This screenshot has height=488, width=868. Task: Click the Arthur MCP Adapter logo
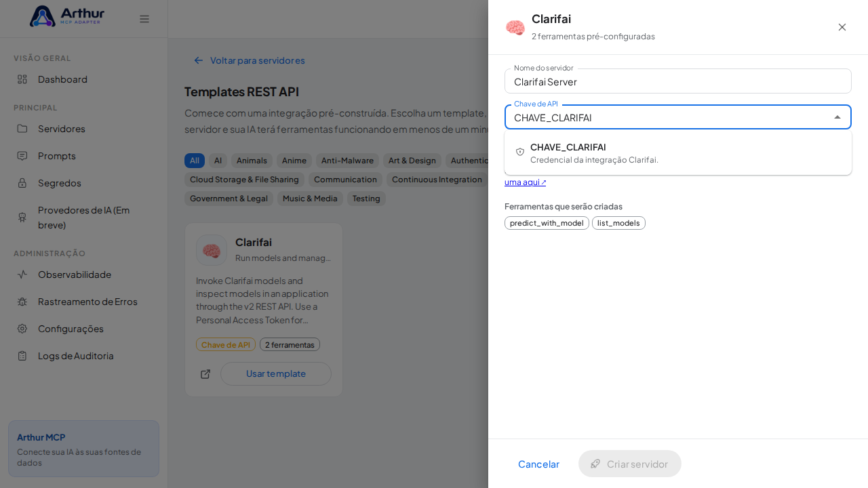67,16
